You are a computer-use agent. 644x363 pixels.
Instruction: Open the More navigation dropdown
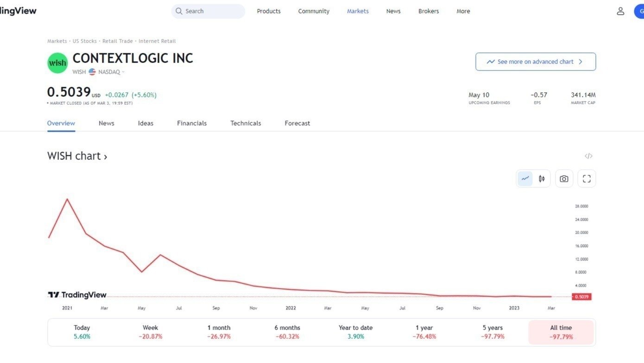coord(463,11)
